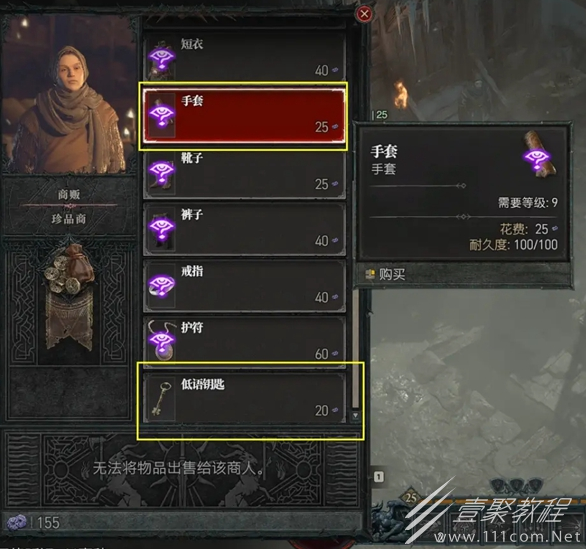Close the vendor window with red X
586x549 pixels.
[364, 14]
